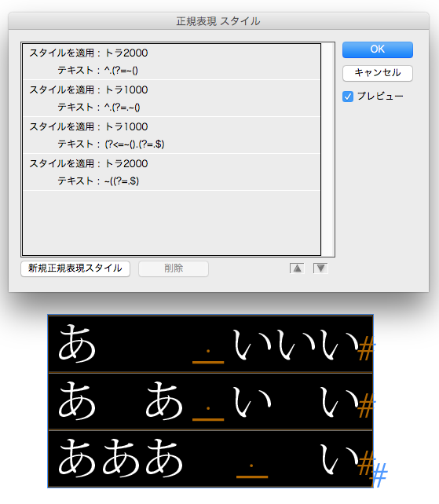Click the 削除 button
This screenshot has width=439, height=504.
pos(174,268)
